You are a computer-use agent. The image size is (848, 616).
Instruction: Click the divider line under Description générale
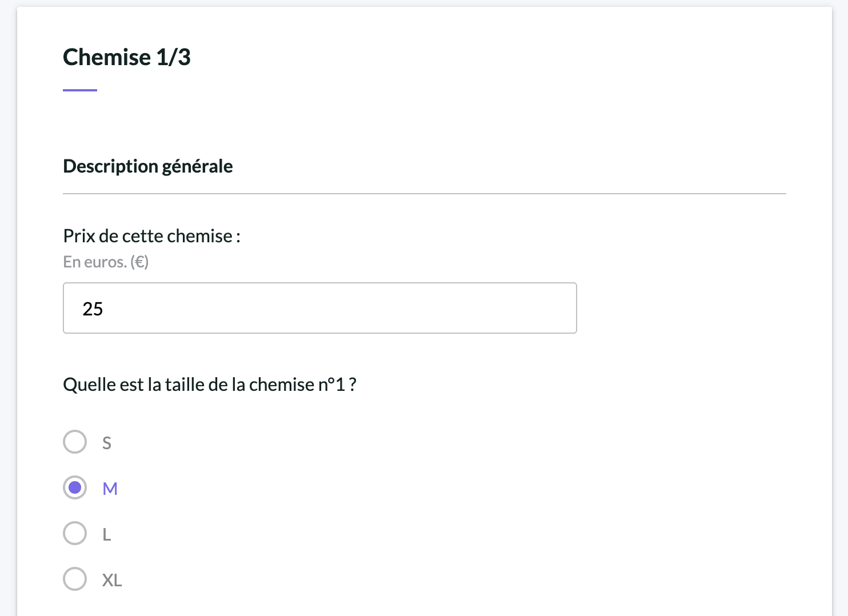425,194
